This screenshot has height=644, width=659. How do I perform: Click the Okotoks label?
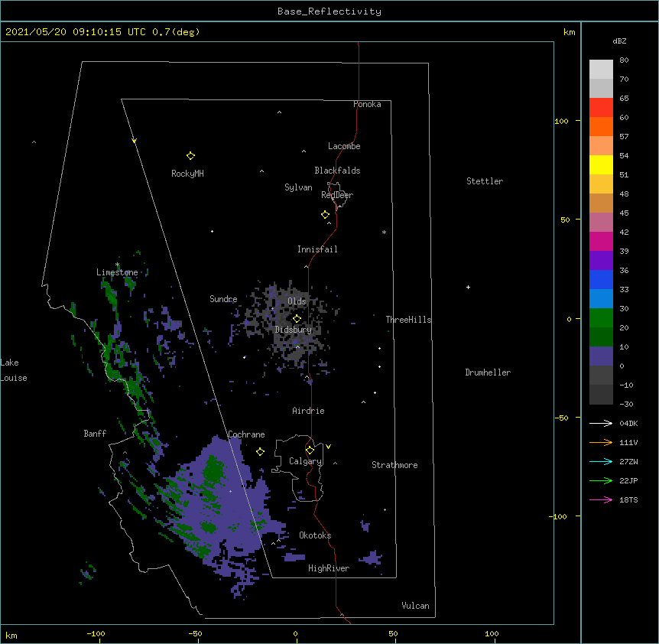[315, 535]
